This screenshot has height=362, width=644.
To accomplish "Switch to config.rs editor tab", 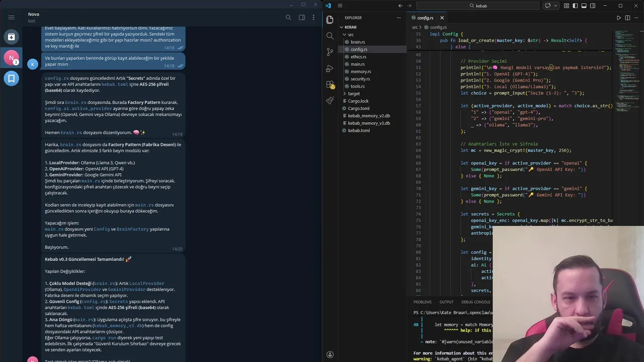I will tap(426, 18).
